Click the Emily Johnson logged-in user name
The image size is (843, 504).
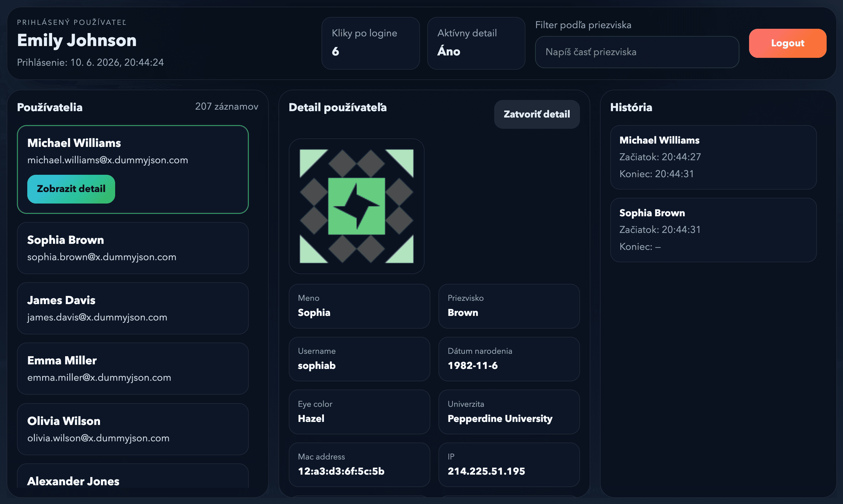pos(77,40)
